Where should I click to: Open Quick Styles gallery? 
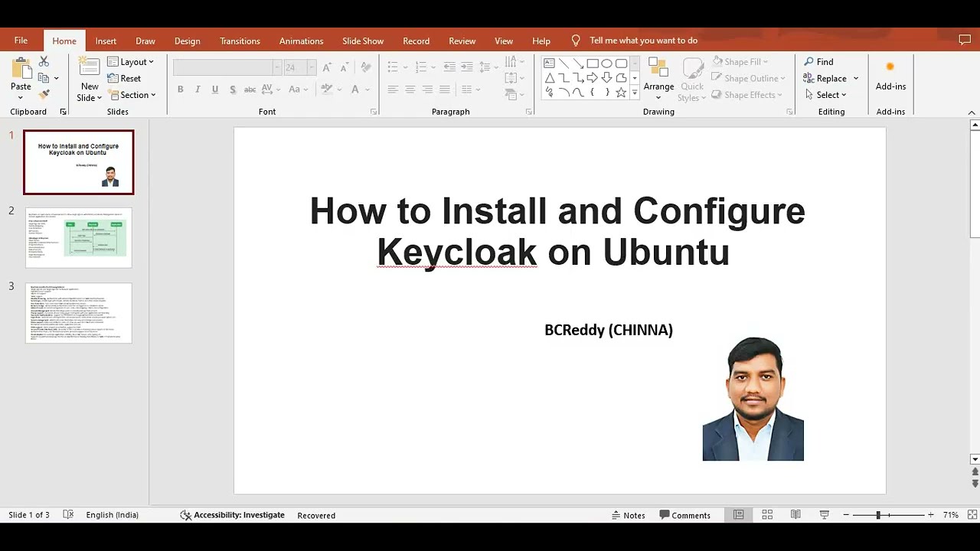coord(692,80)
